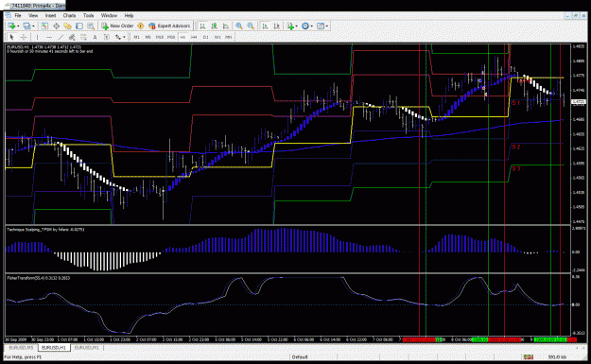Select the Arrows drawing tool
The height and width of the screenshot is (364, 591).
click(118, 37)
